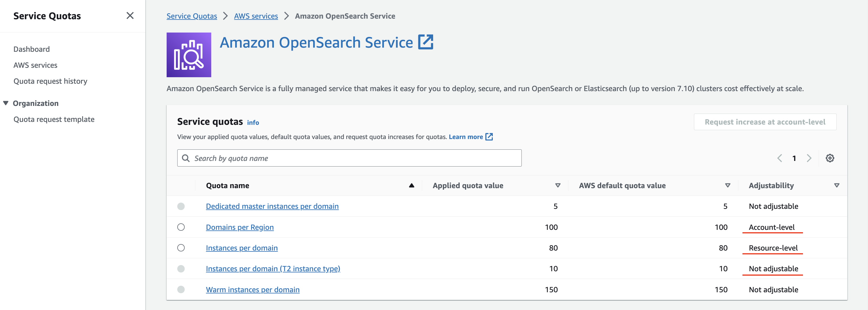Click the Amazon OpenSearch Service logo icon
868x310 pixels.
coord(189,55)
